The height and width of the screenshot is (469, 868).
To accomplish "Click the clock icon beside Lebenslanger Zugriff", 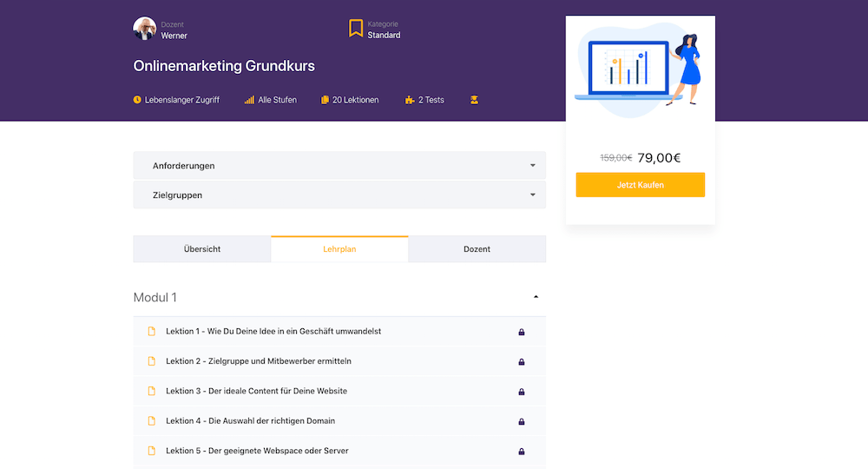I will coord(137,100).
